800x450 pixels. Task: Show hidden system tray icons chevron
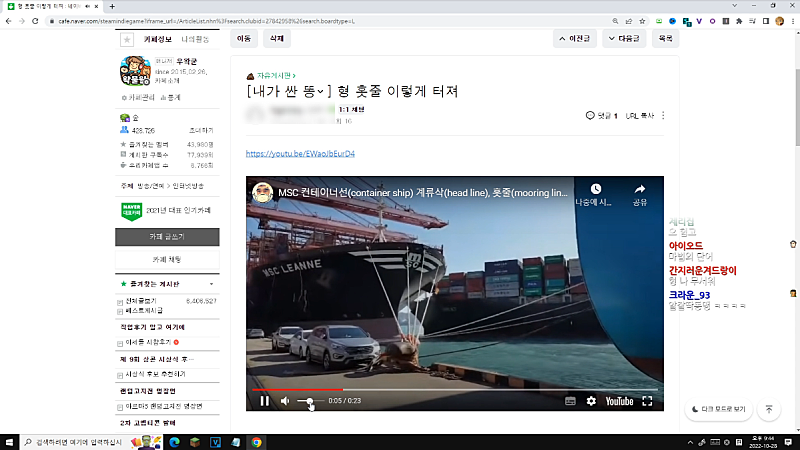point(690,442)
